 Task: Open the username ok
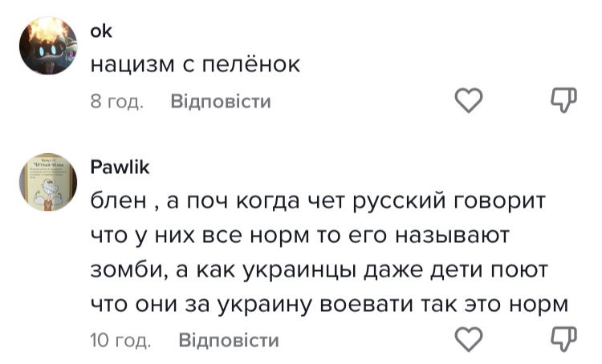tap(102, 31)
